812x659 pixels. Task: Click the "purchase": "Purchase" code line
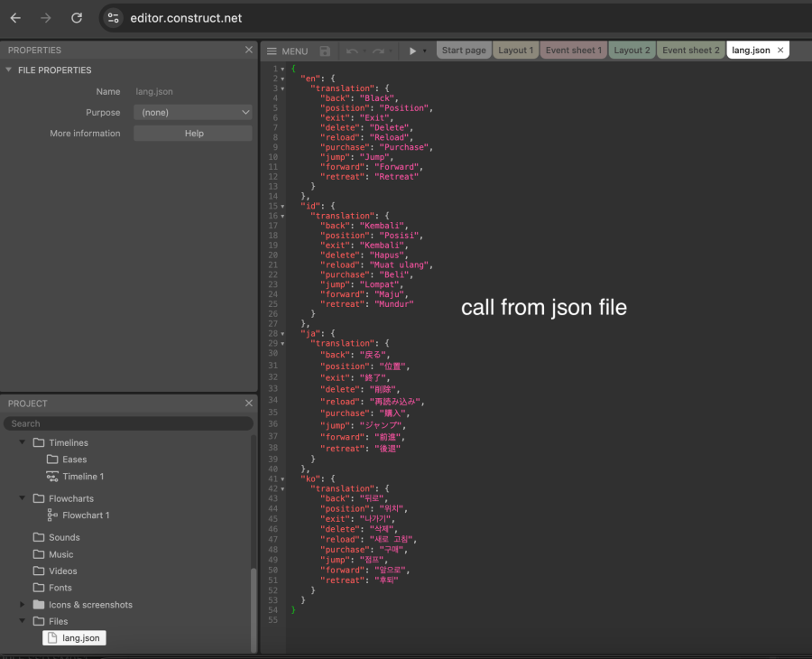[x=376, y=147]
